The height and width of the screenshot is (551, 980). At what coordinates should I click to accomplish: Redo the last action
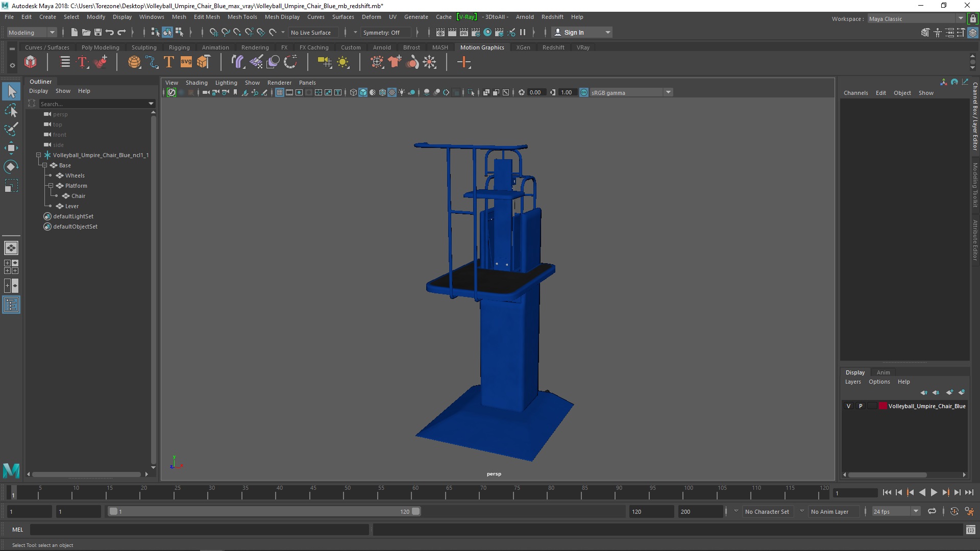pyautogui.click(x=121, y=32)
